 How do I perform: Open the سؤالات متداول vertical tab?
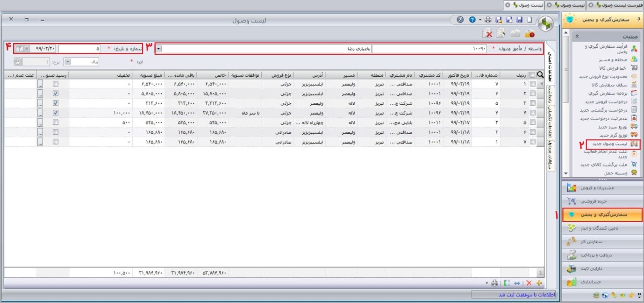(551, 156)
